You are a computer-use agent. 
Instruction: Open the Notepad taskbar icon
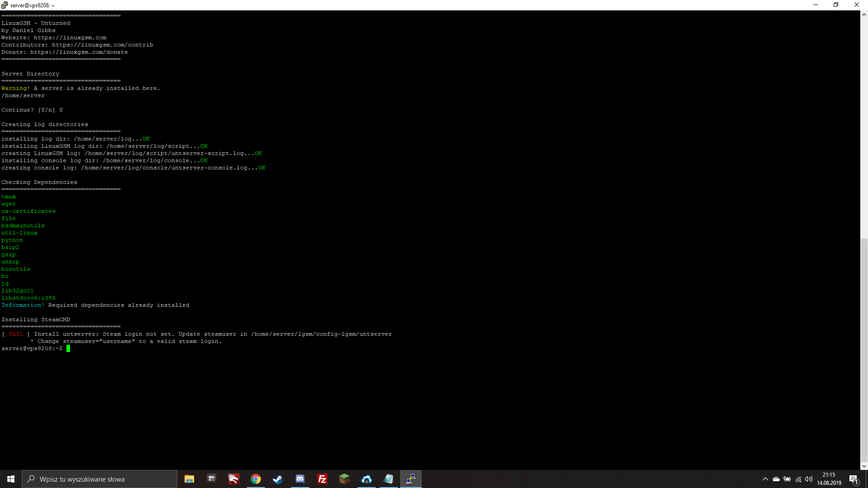coord(388,479)
